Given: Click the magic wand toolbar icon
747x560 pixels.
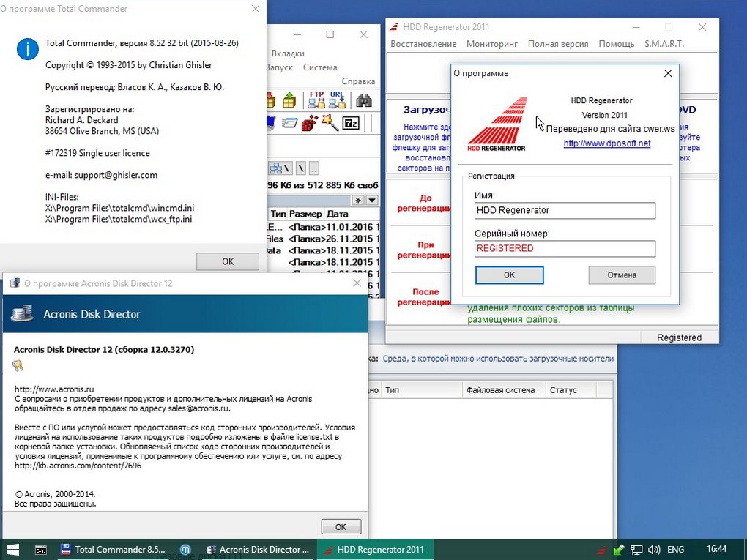Looking at the screenshot, I should (330, 123).
